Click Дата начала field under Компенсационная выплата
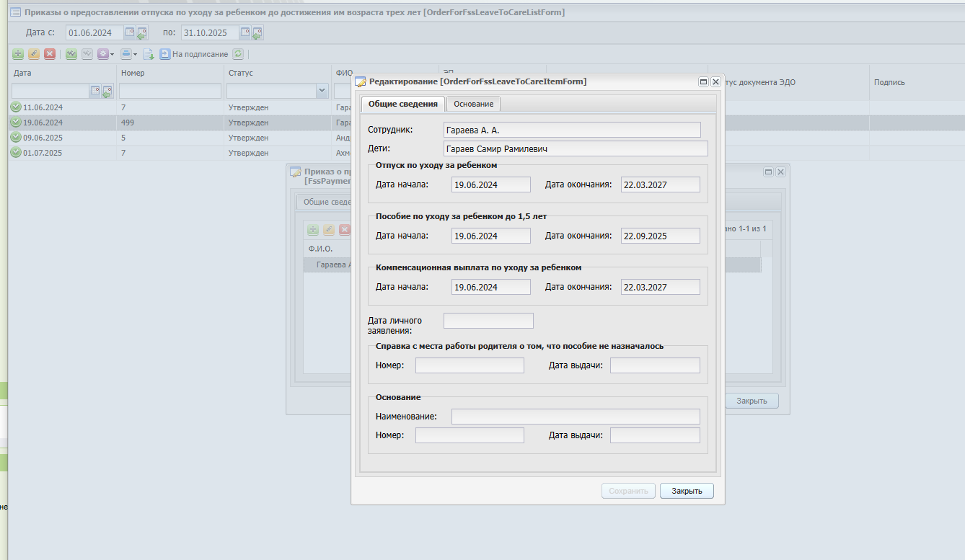This screenshot has width=965, height=560. point(491,287)
